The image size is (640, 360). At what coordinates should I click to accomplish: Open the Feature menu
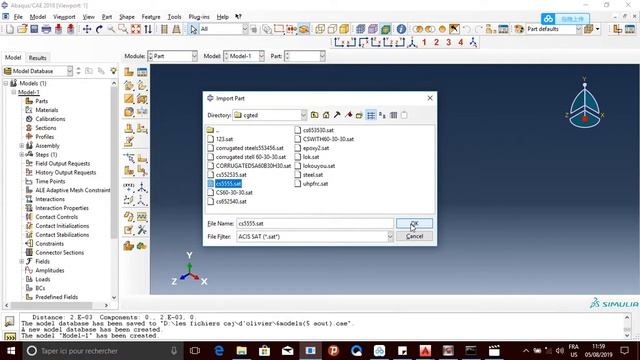click(x=151, y=17)
